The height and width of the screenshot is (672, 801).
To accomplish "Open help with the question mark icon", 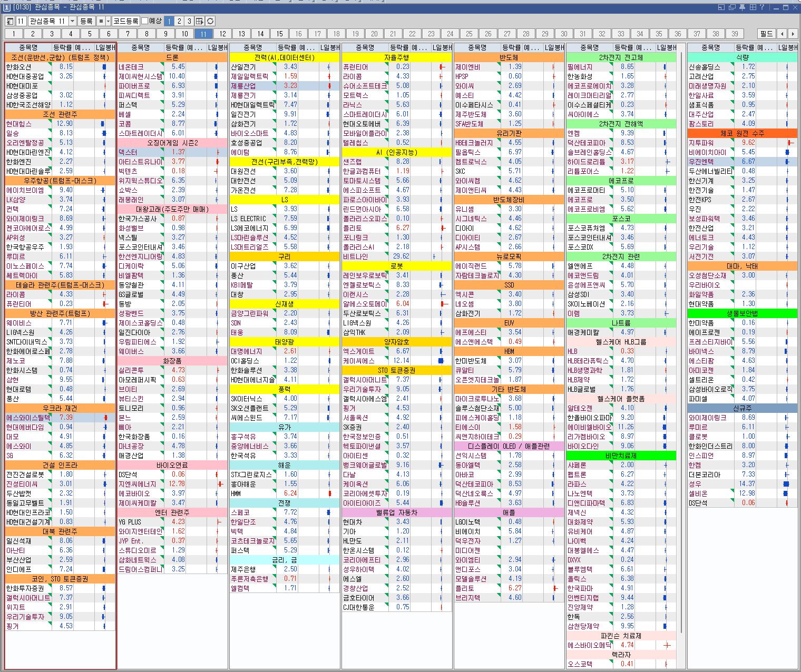I will pyautogui.click(x=762, y=7).
